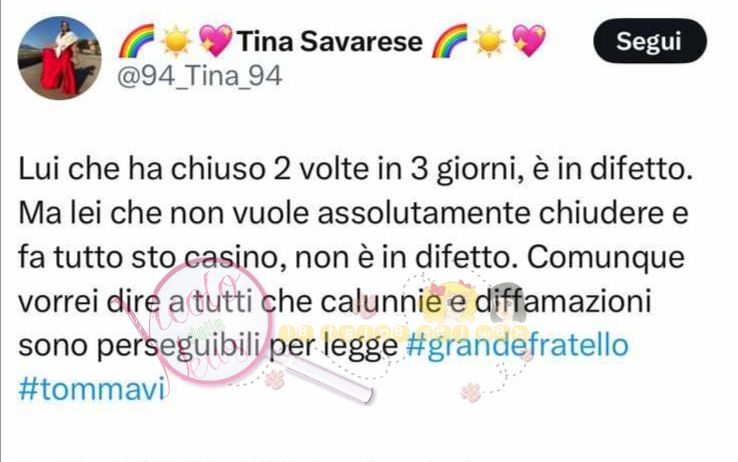Click the paw print below cartoon watermark

[x=471, y=391]
